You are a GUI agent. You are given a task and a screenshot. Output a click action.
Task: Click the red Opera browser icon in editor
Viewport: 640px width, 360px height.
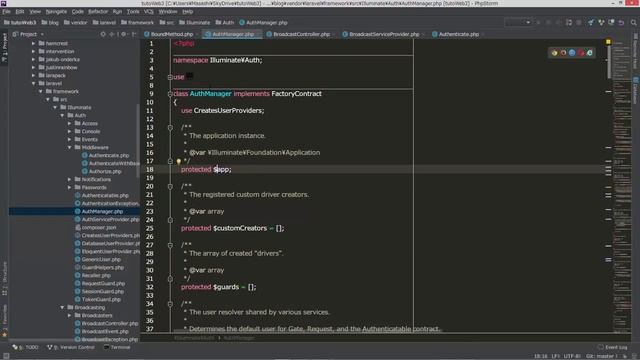pos(581,53)
